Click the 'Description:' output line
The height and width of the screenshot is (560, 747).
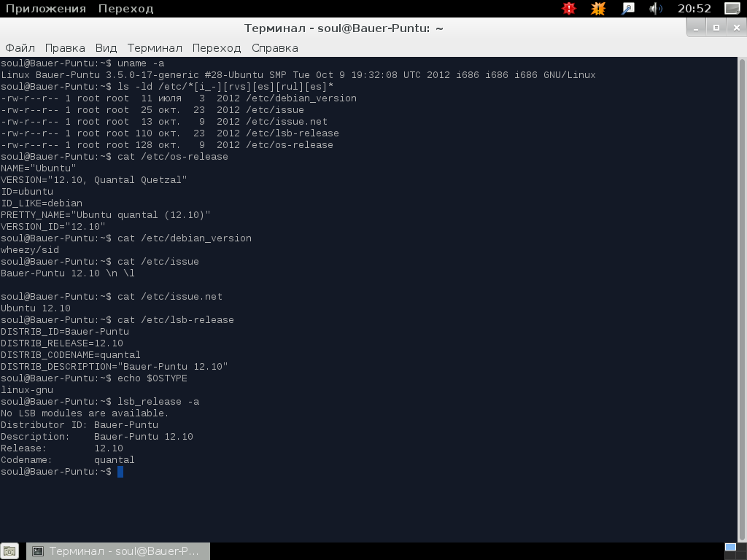pyautogui.click(x=97, y=437)
